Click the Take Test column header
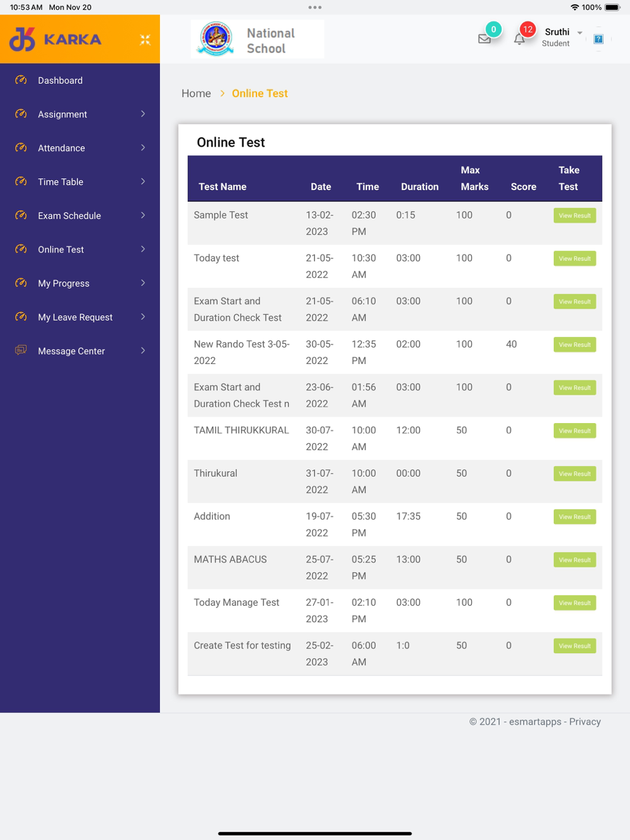The height and width of the screenshot is (840, 630). click(569, 178)
